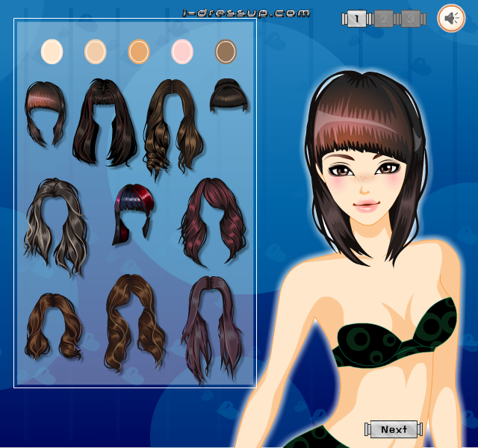Select the light beige skin tone swatch
This screenshot has width=478, height=448.
click(x=96, y=52)
